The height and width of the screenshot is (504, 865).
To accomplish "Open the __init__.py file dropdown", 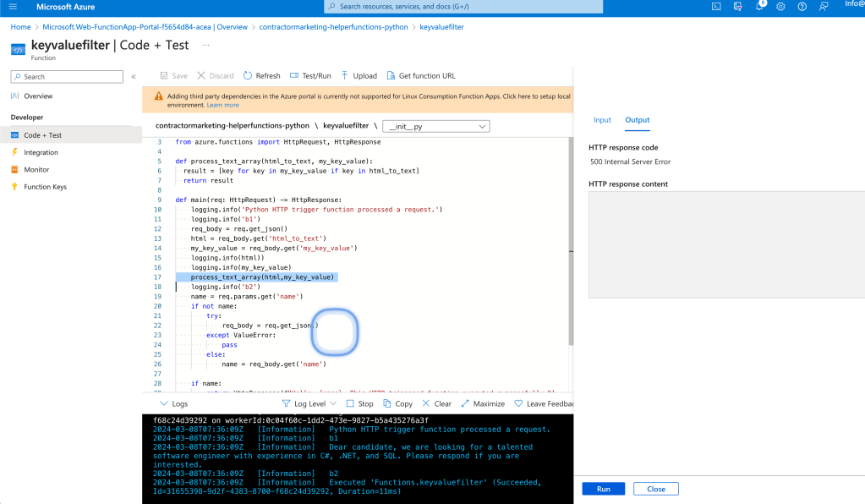I will [435, 126].
